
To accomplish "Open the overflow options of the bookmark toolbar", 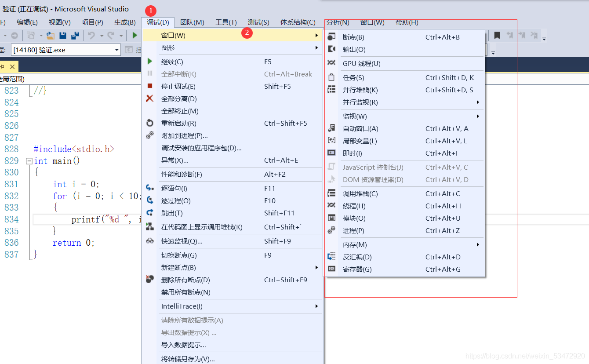I will pyautogui.click(x=544, y=38).
